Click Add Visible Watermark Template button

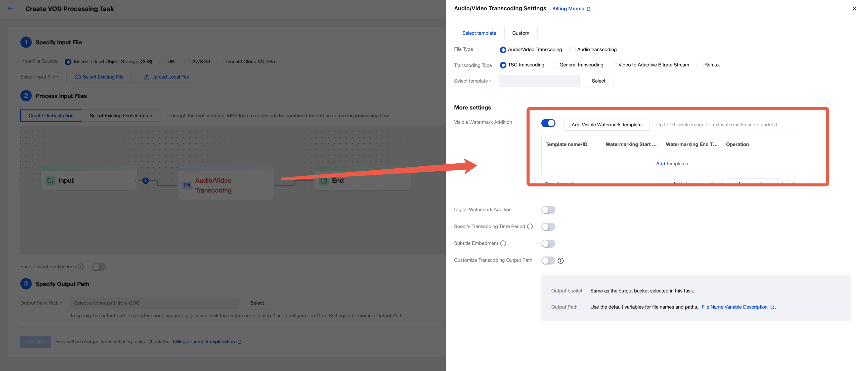(606, 124)
